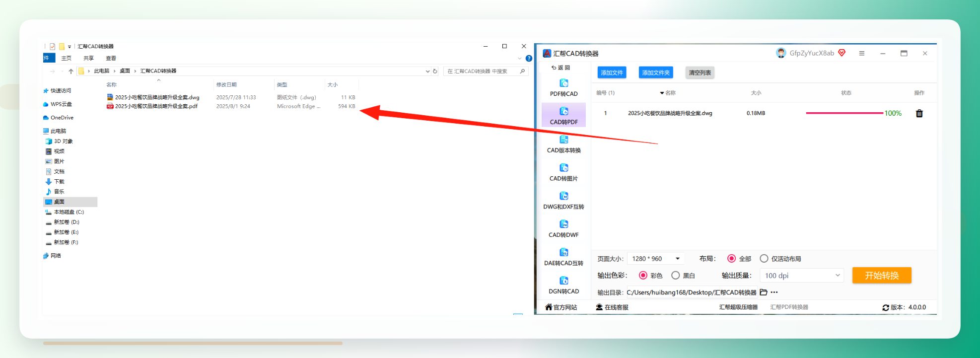Open 本地磁盘 (C:) in navigation pane
The image size is (980, 358).
coord(65,212)
